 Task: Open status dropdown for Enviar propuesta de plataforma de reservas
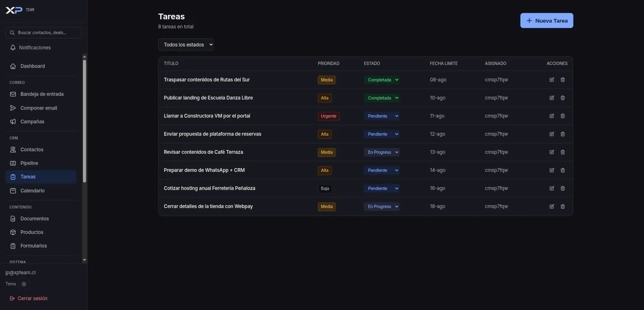[x=382, y=134]
